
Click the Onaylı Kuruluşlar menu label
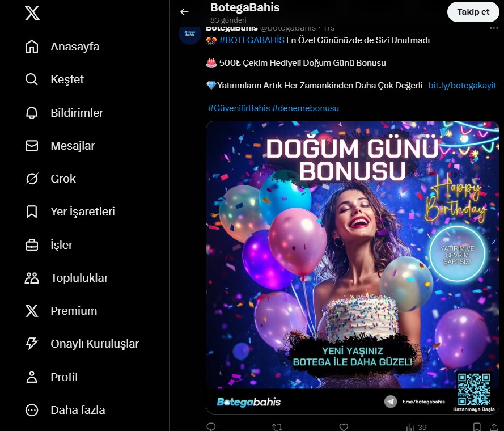click(95, 344)
